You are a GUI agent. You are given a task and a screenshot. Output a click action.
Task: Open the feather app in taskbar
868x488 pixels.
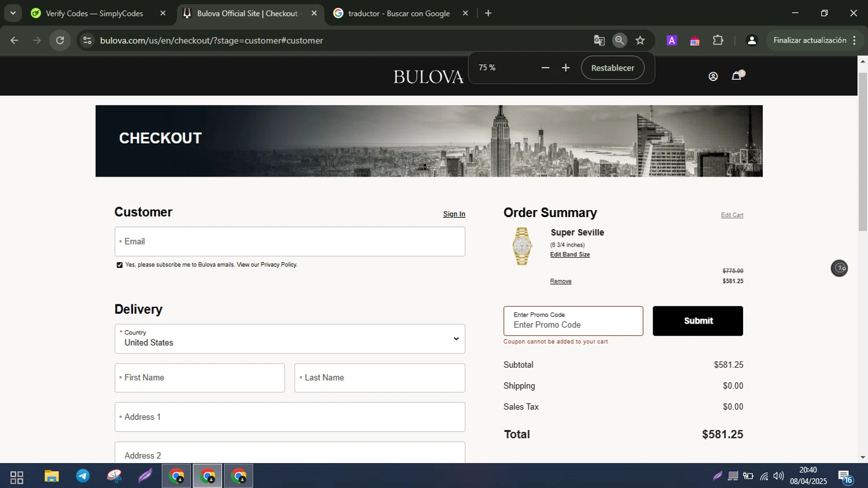145,476
